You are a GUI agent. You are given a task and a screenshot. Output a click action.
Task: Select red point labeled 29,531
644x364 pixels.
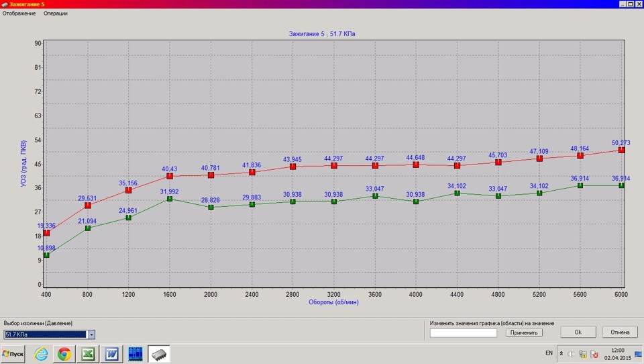87,206
